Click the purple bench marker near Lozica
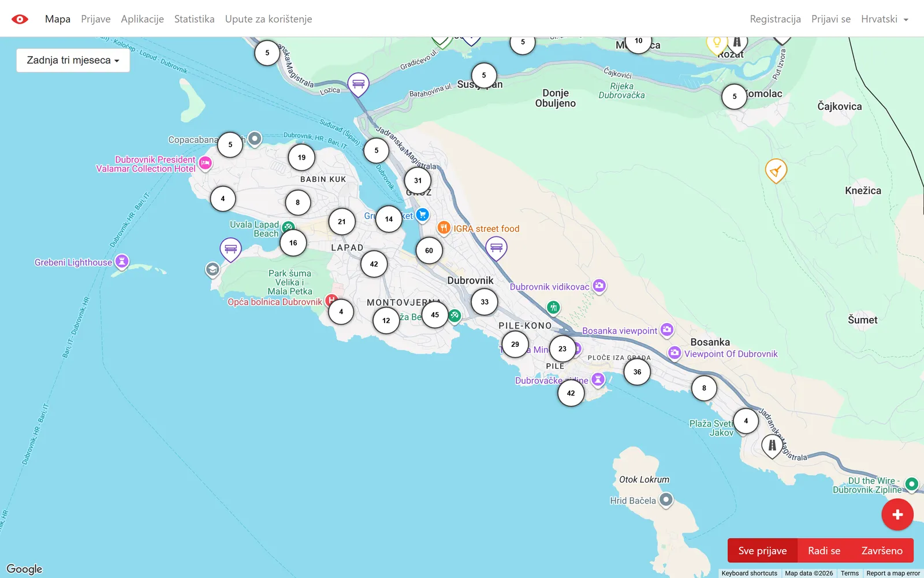This screenshot has width=924, height=578. pyautogui.click(x=358, y=84)
